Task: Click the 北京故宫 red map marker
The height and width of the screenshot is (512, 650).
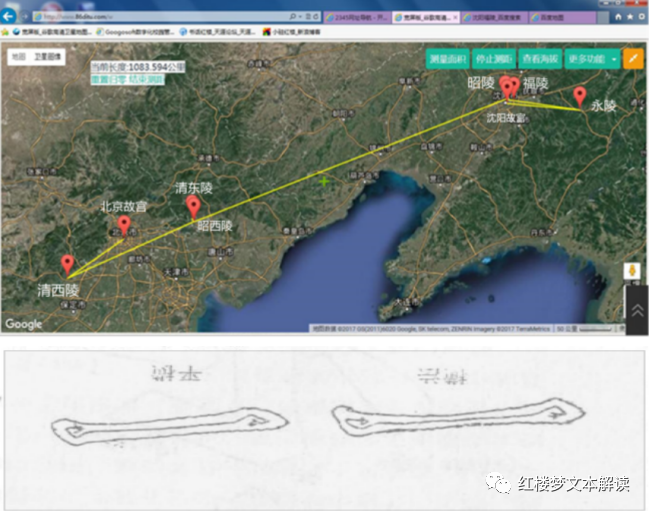Action: [x=124, y=226]
